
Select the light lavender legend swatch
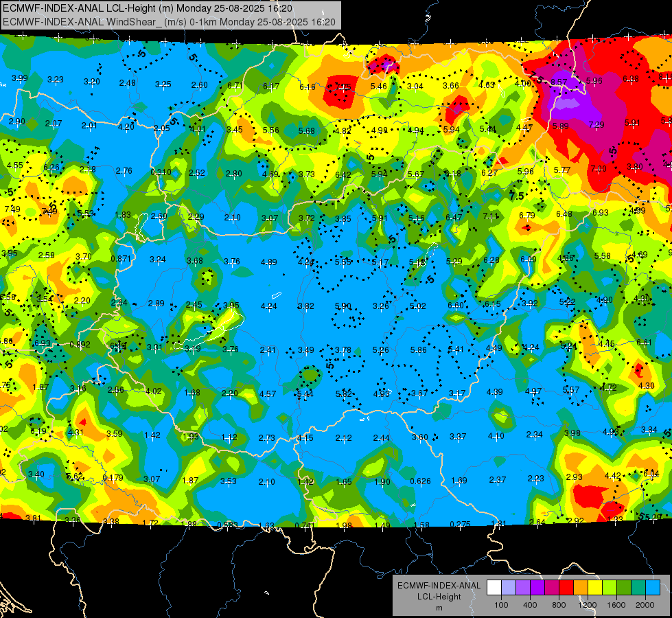(x=508, y=588)
